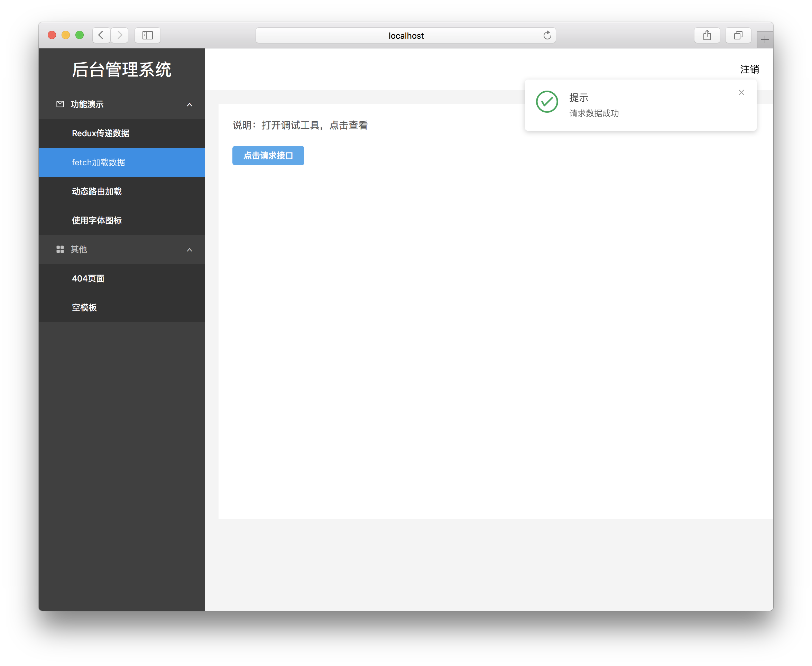812x666 pixels.
Task: Open the 使用字体图标 menu item
Action: pos(97,221)
